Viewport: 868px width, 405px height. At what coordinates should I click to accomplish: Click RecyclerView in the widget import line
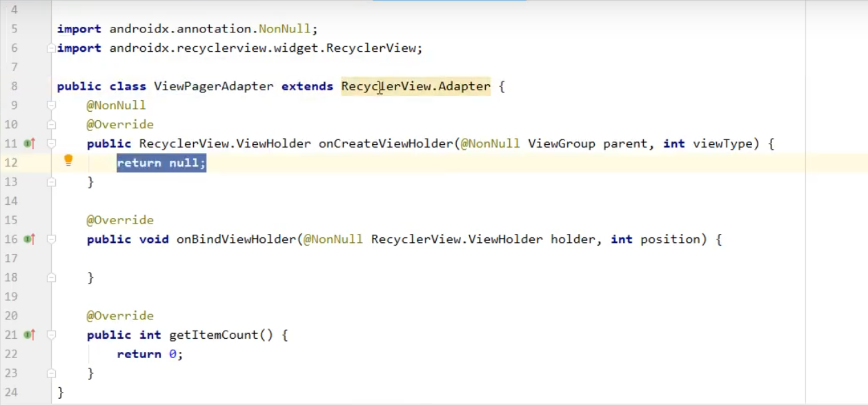pos(371,48)
